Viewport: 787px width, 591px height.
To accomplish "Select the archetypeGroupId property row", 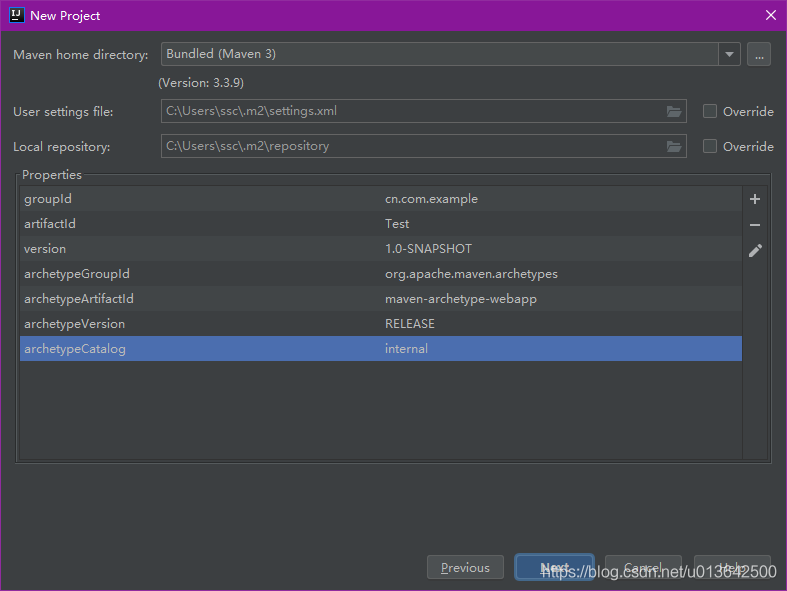I will (381, 274).
